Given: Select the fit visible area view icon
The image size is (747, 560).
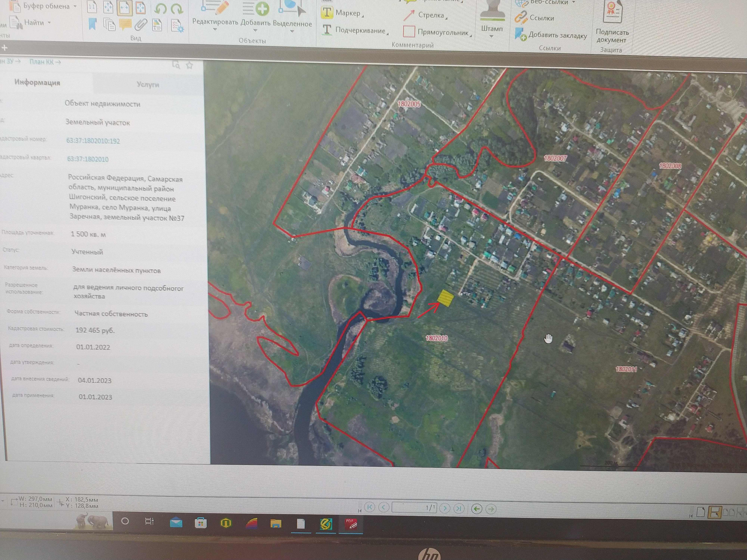Looking at the screenshot, I should 140,7.
